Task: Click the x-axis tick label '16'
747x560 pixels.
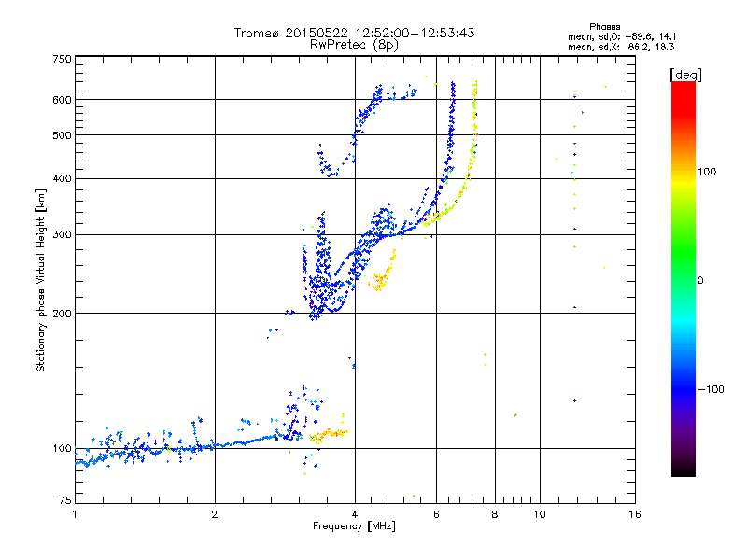Action: (635, 514)
